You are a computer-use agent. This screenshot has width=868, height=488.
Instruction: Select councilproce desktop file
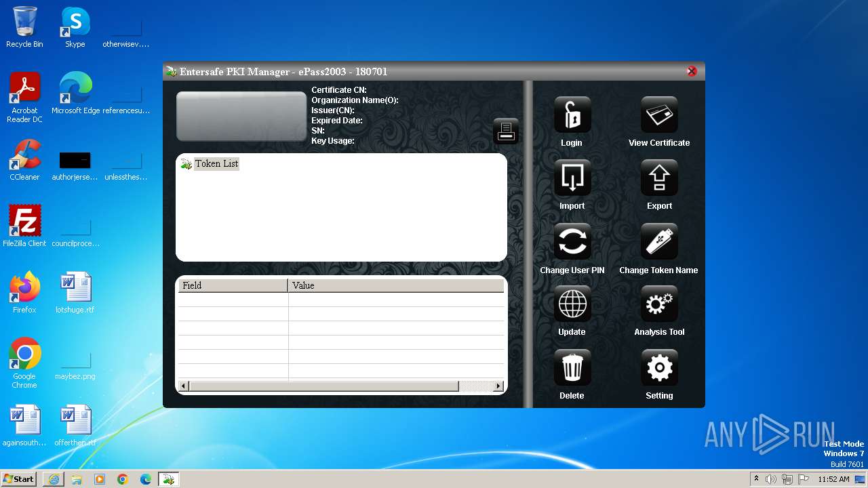[75, 233]
